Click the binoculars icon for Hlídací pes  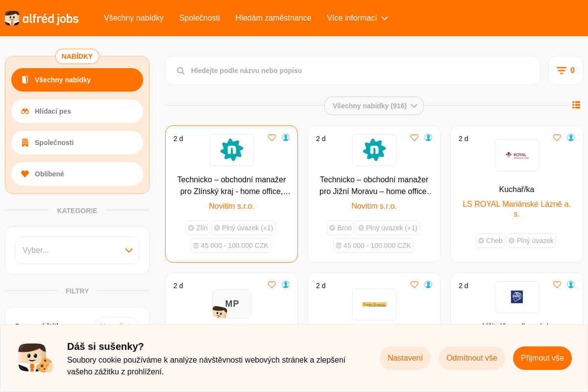(x=25, y=111)
